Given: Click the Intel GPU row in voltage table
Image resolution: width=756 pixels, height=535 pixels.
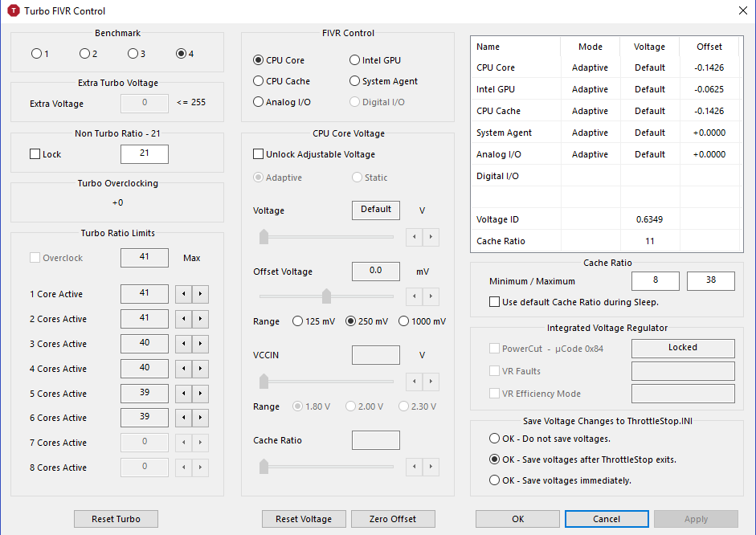Looking at the screenshot, I should [x=607, y=89].
